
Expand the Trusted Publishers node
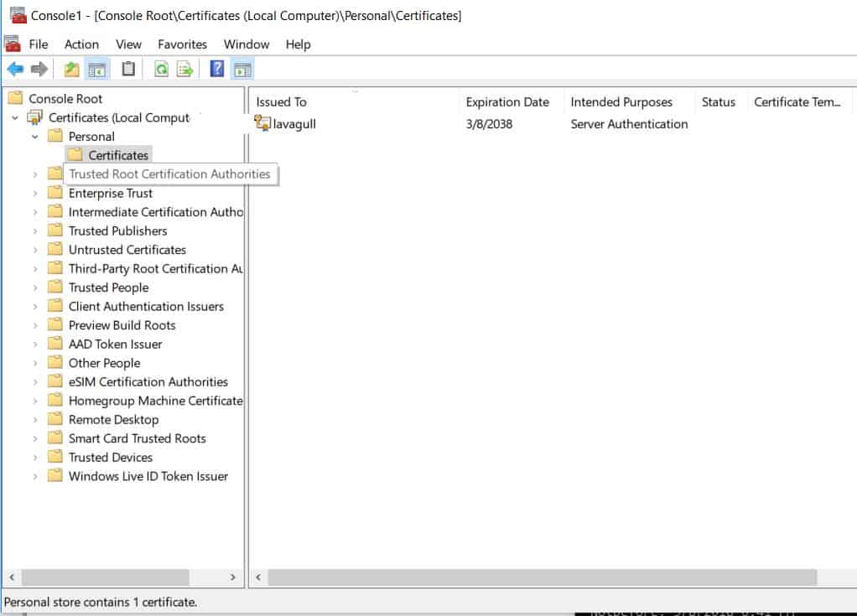pos(35,231)
